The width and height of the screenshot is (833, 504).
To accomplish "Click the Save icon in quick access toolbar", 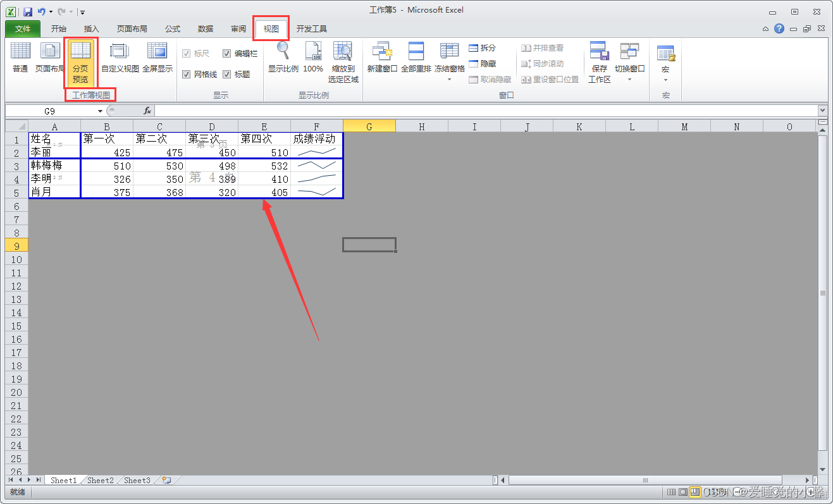I will [28, 11].
